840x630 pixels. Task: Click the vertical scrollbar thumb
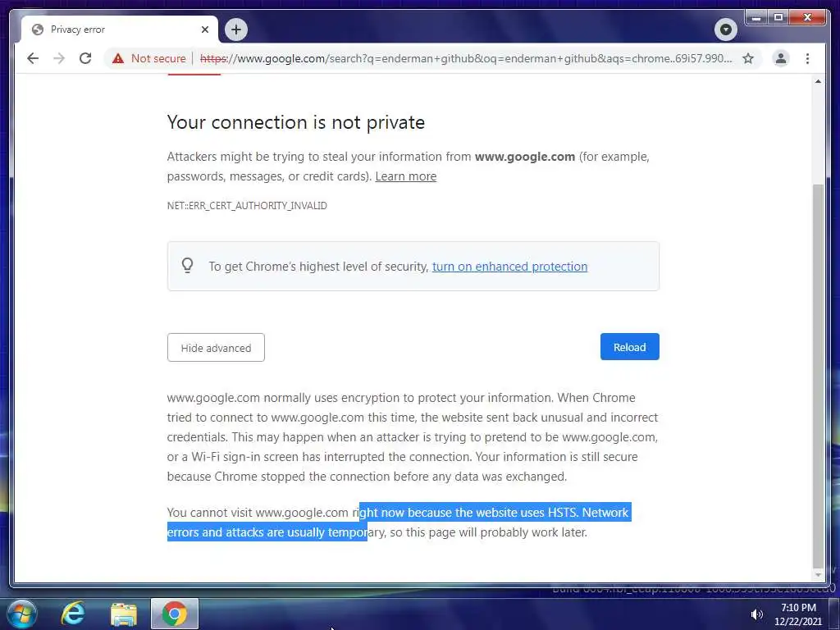tap(818, 375)
